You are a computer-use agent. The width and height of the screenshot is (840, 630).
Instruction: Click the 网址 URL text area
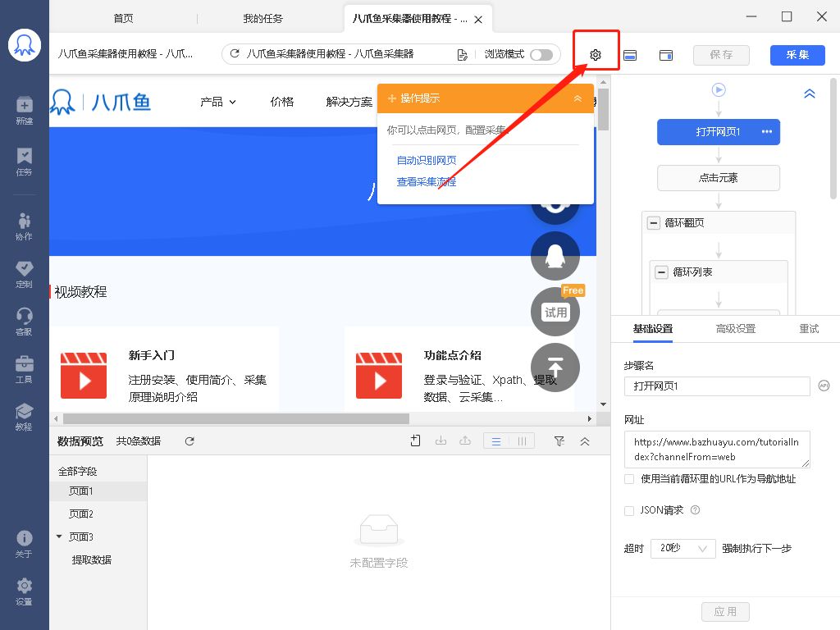point(717,449)
